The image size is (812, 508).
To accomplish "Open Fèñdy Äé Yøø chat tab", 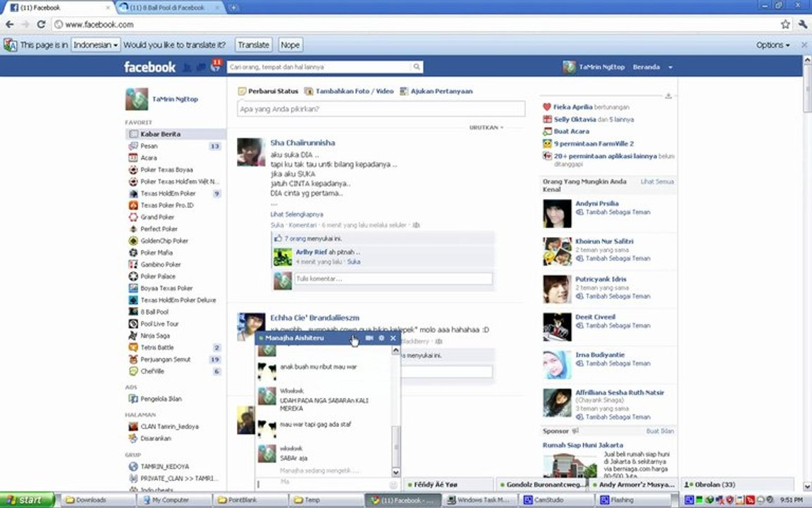I will coord(448,485).
